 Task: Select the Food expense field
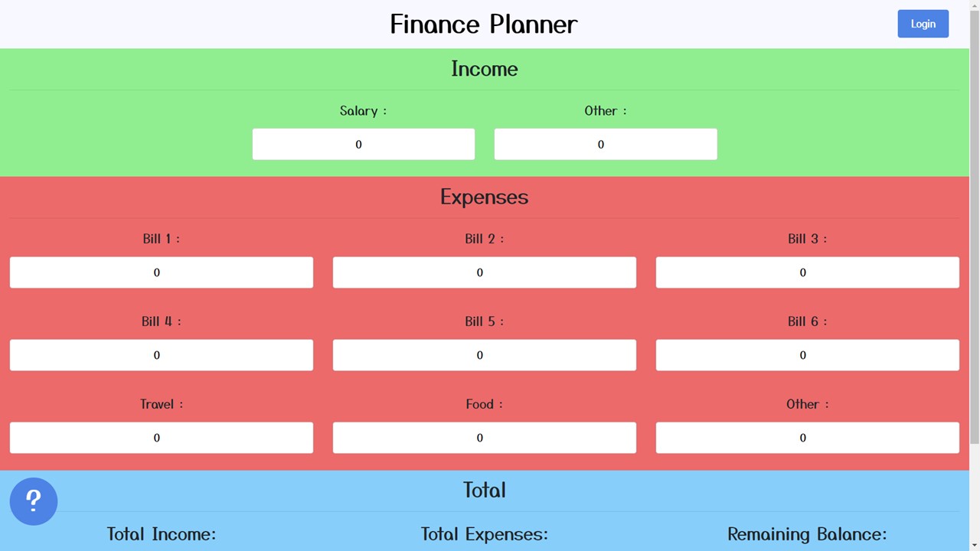point(485,438)
